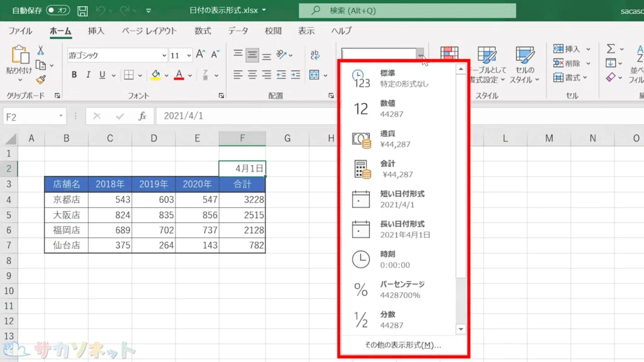Choose 長い日付形式 from the format list
644x362 pixels.
(x=398, y=229)
